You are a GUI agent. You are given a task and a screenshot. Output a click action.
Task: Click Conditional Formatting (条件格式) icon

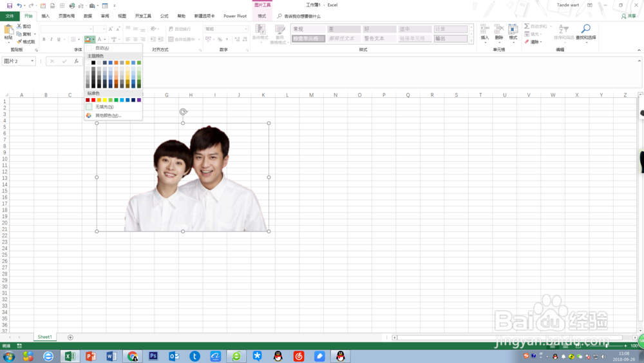(x=260, y=29)
